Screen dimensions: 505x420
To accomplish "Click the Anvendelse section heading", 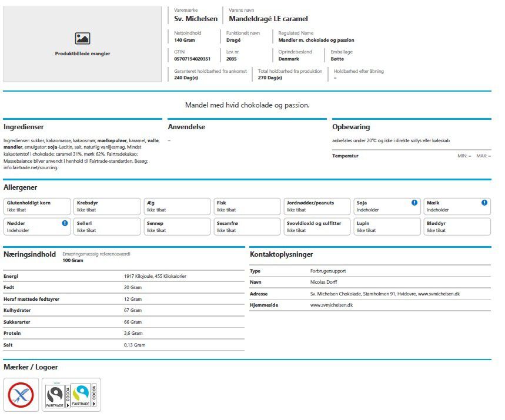I will pos(186,127).
